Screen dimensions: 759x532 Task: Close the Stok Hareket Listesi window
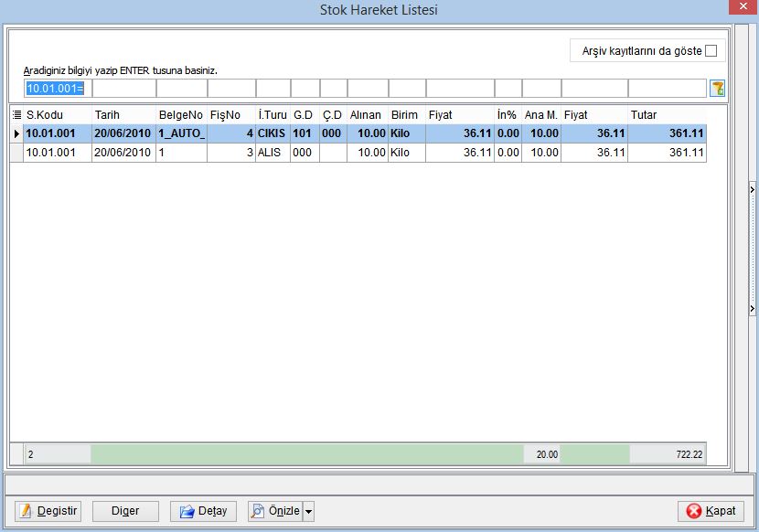[743, 6]
